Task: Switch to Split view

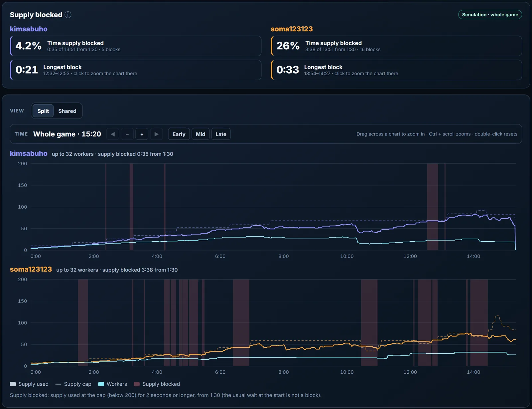Action: [43, 111]
